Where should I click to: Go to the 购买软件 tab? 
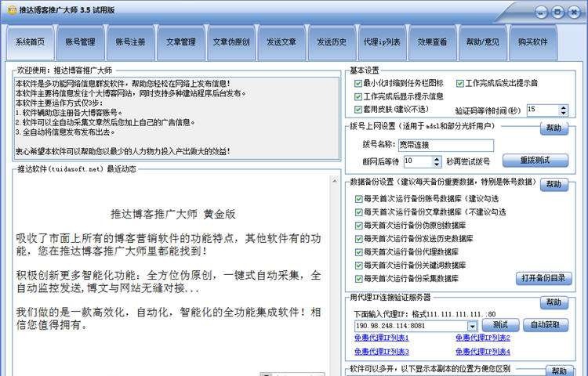point(532,42)
